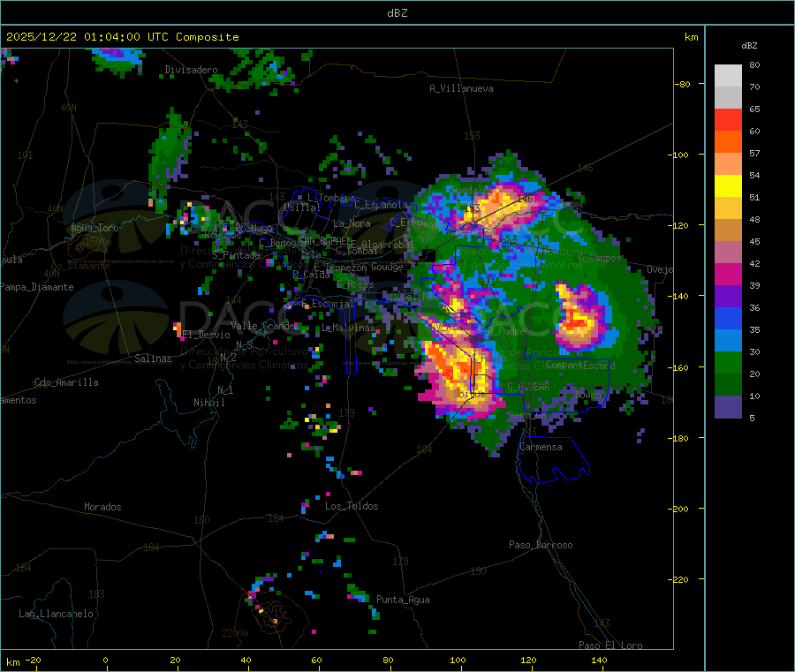Click the El_Desvio map label

(207, 335)
